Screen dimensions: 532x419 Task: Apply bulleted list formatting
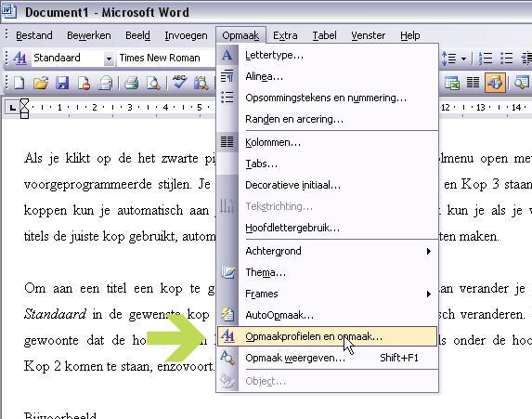[x=507, y=58]
